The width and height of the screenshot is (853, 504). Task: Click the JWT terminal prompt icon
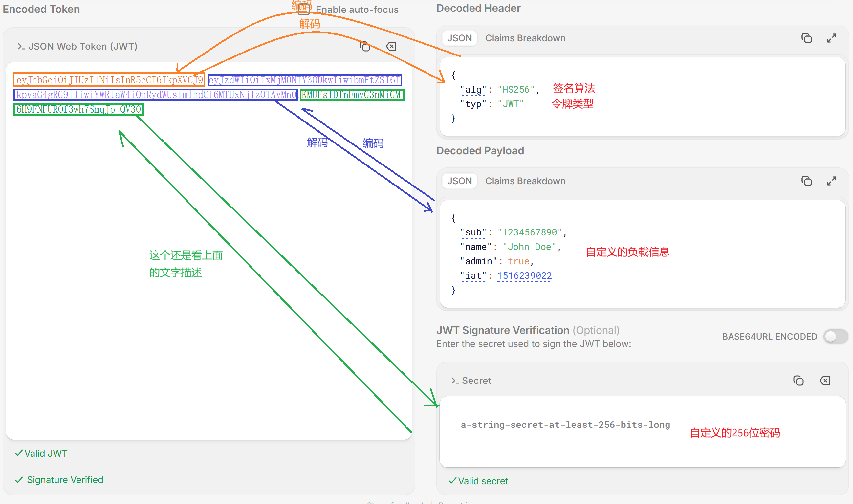(x=21, y=46)
